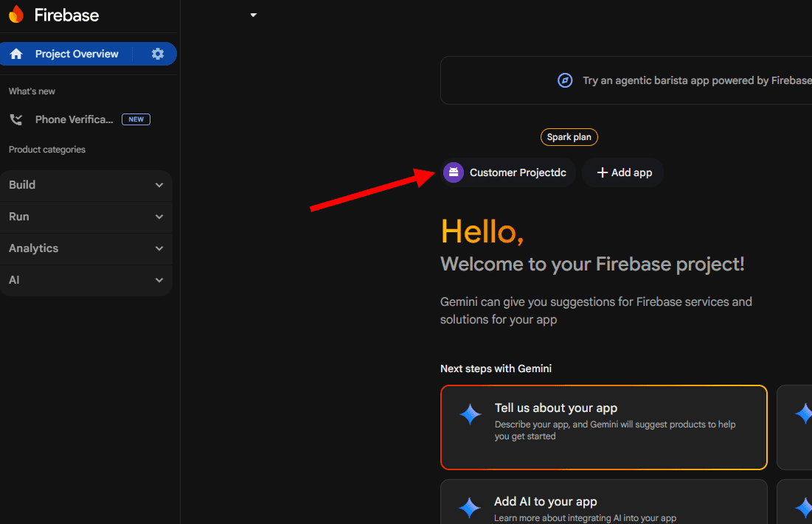Click the Hello, greeting text
Image resolution: width=812 pixels, height=524 pixels.
click(482, 231)
